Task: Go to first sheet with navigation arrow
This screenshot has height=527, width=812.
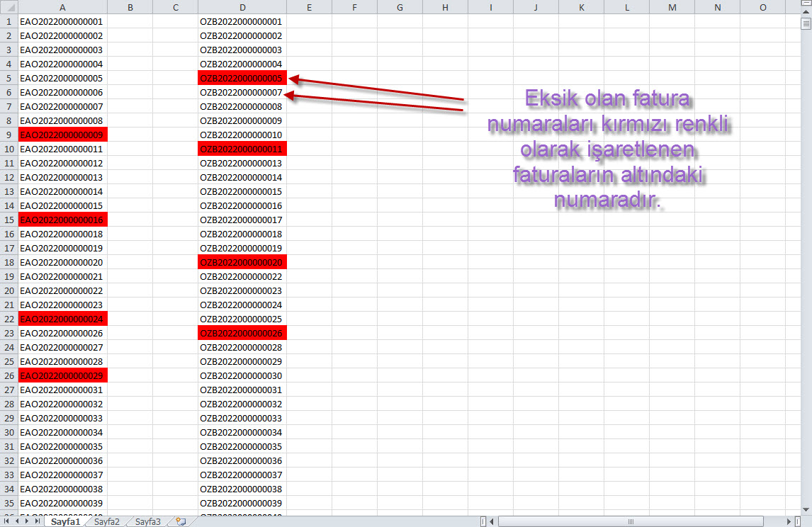Action: coord(7,522)
